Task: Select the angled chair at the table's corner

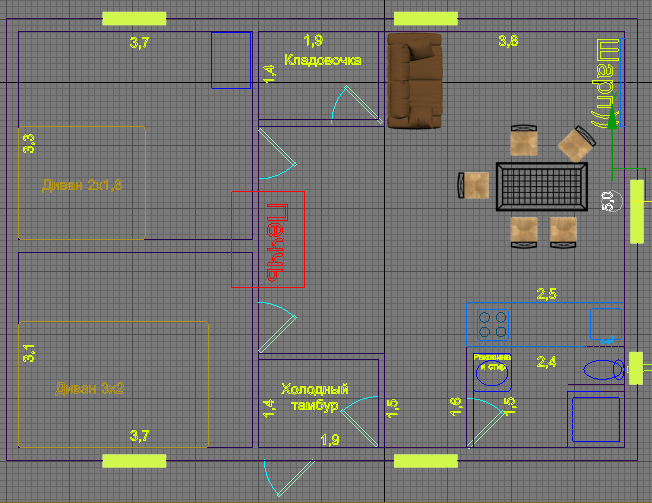Action: tap(576, 142)
